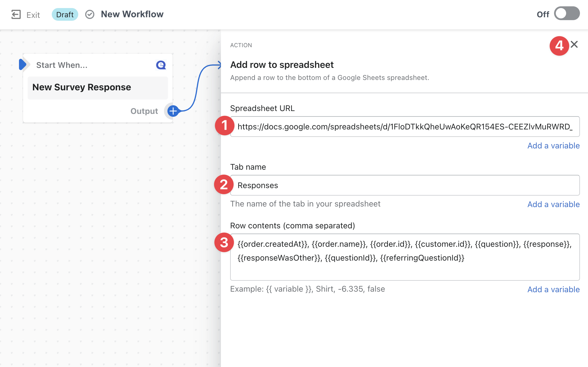Click Exit text link
The width and height of the screenshot is (588, 367).
tap(33, 15)
